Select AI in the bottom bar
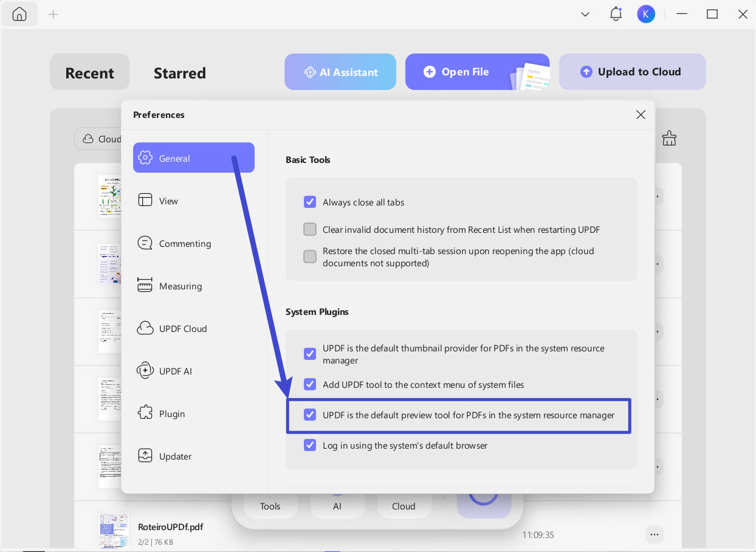This screenshot has width=756, height=552. point(337,506)
